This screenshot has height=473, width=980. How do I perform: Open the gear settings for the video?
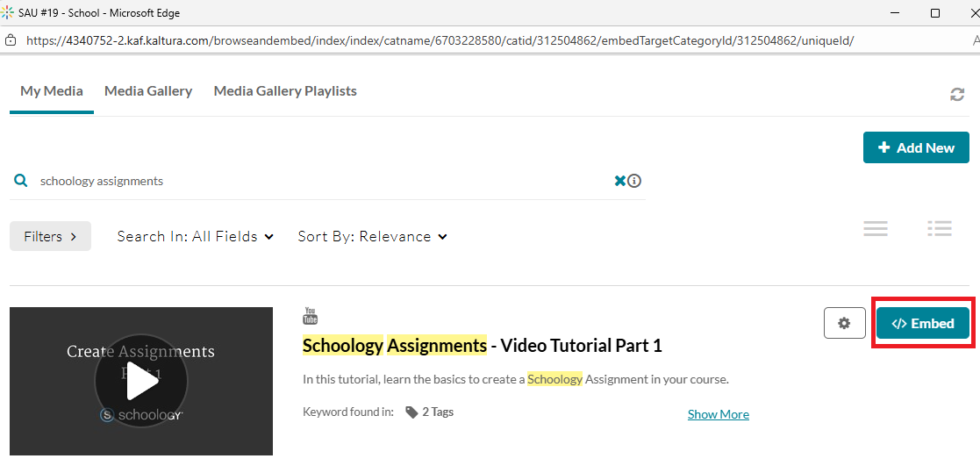point(844,323)
